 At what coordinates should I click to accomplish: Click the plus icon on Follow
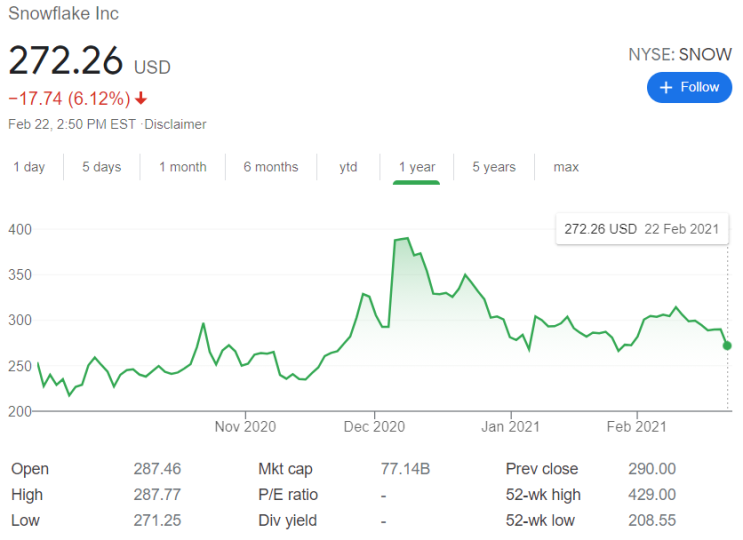(x=667, y=87)
